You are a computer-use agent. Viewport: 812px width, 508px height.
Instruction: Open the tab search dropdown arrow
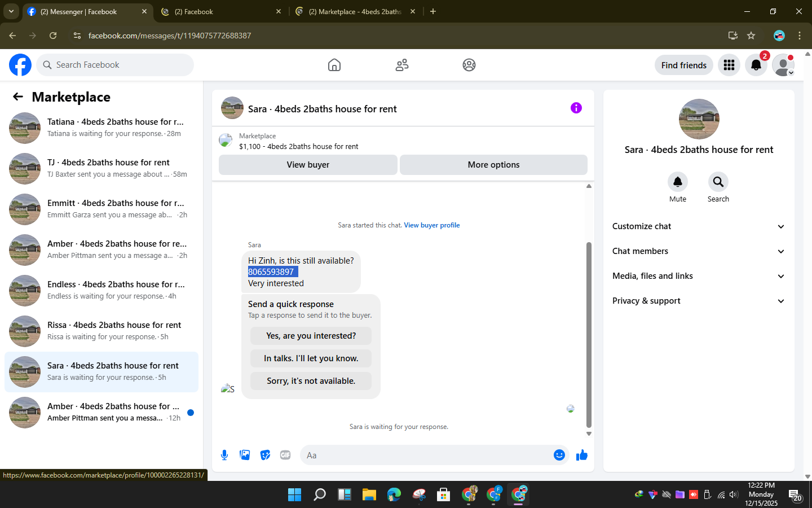tap(11, 11)
